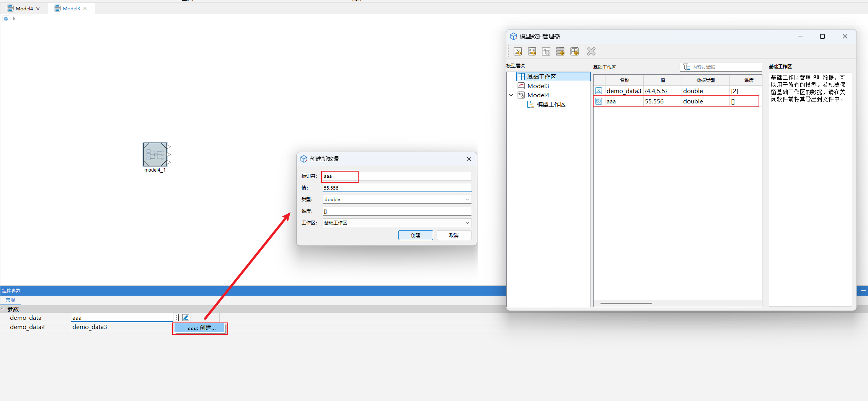Close the 创建新数据 dialog
Viewport: 868px width, 401px height.
[x=468, y=159]
